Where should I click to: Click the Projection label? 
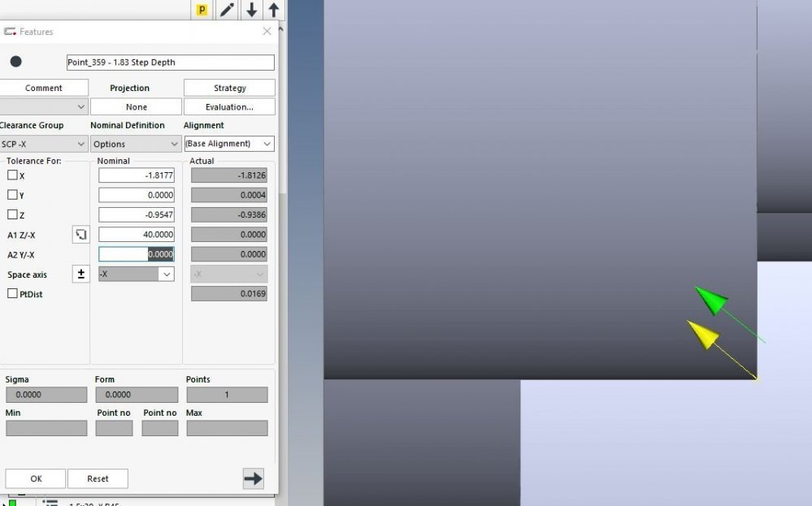pos(129,88)
